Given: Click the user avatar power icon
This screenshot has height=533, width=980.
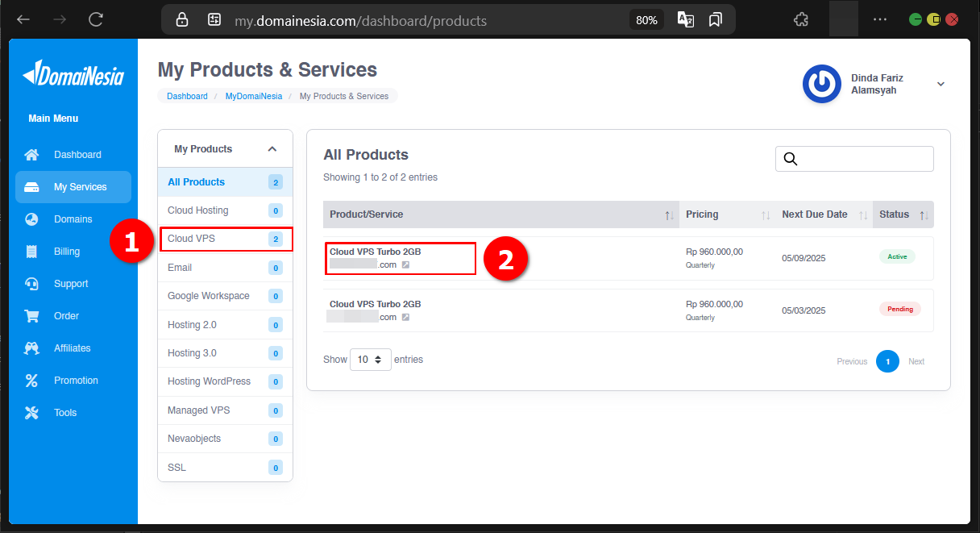Looking at the screenshot, I should pos(822,84).
